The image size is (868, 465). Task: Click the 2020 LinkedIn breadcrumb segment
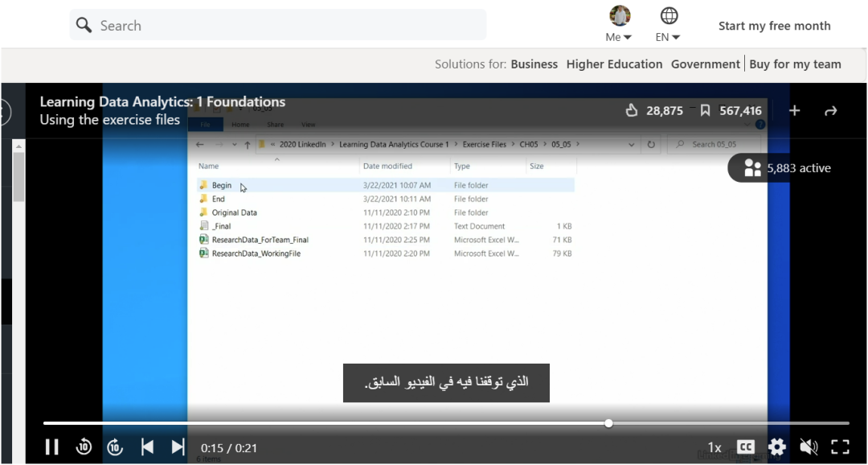click(x=302, y=144)
